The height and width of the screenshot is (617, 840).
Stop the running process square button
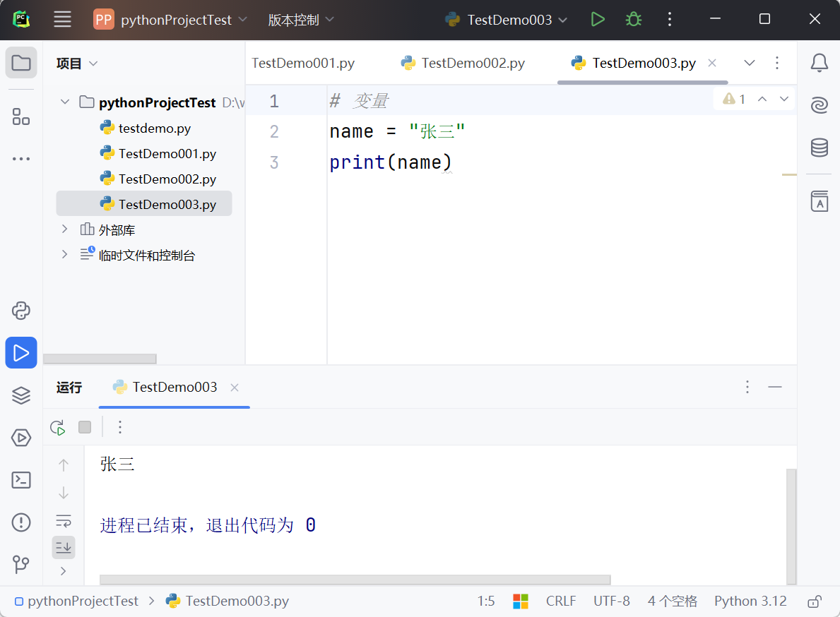tap(85, 427)
